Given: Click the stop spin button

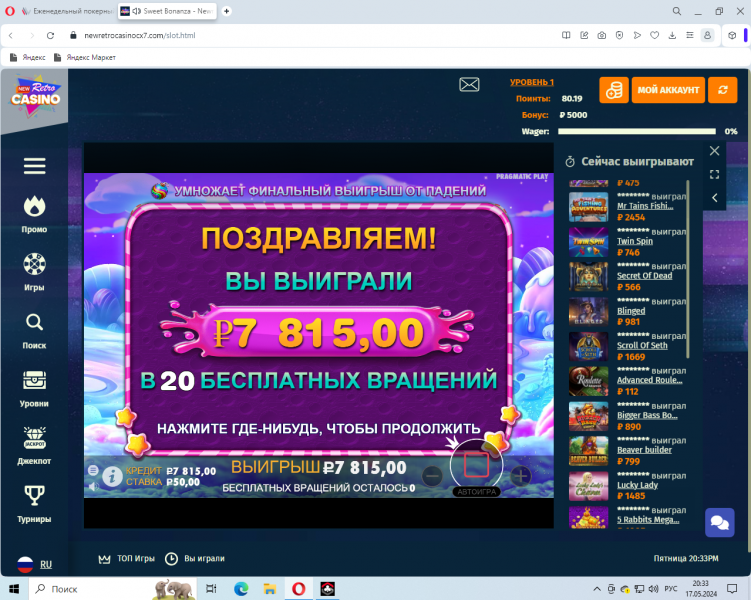Looking at the screenshot, I should [476, 464].
